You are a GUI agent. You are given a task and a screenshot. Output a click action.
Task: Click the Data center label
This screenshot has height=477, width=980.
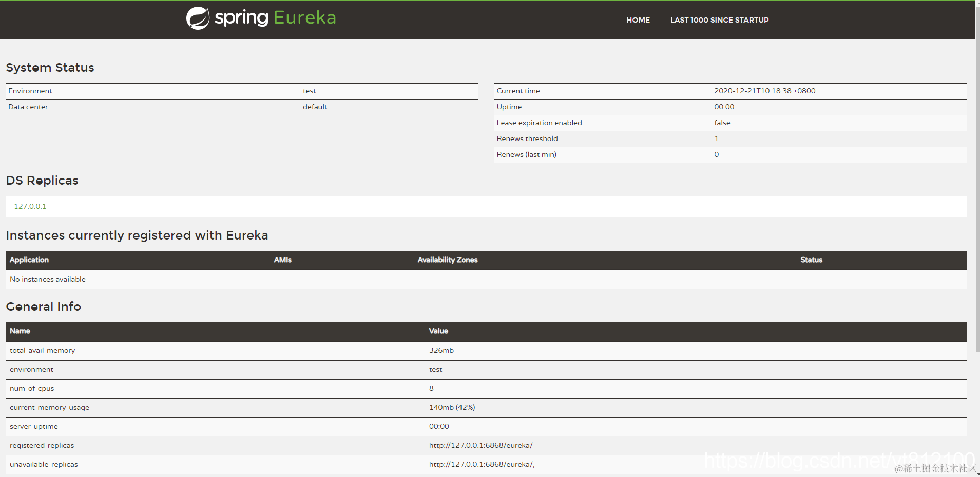(28, 107)
